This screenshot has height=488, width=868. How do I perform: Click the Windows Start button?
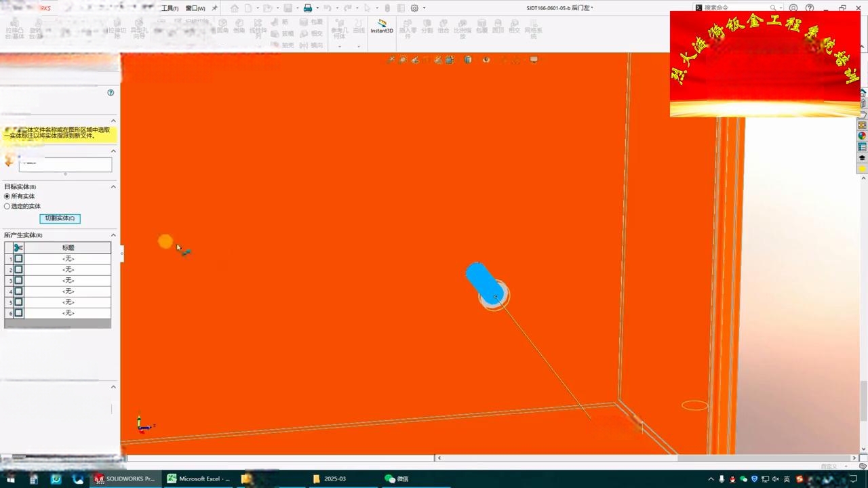coord(11,479)
